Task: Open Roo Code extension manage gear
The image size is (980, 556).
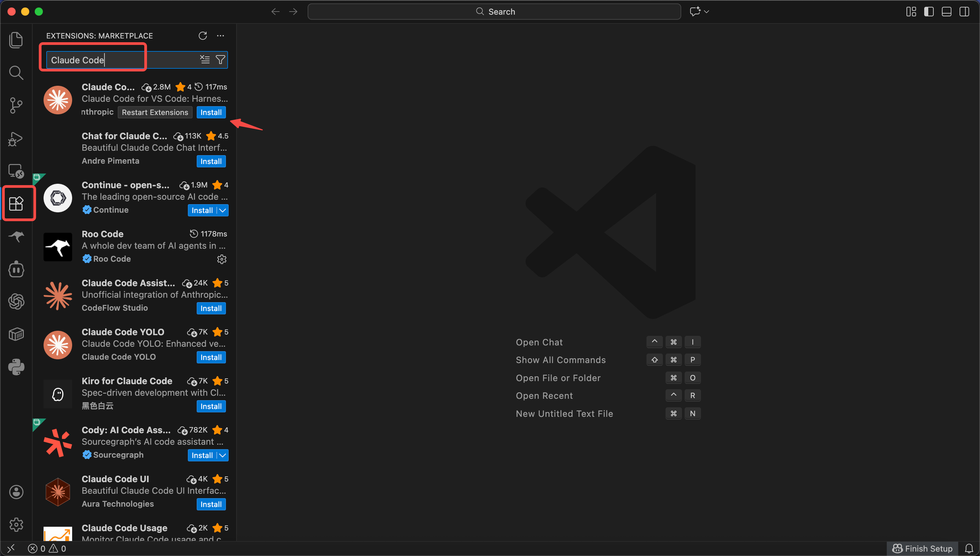Action: click(222, 259)
